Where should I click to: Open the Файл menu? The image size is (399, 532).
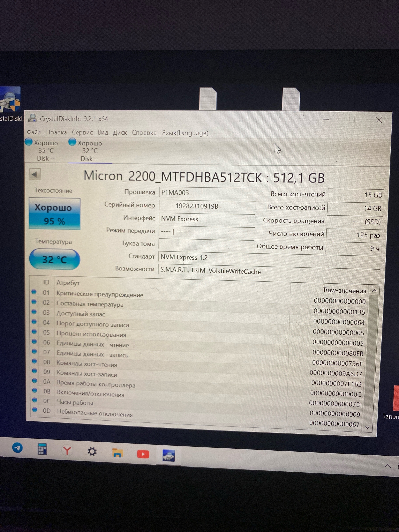pyautogui.click(x=34, y=132)
